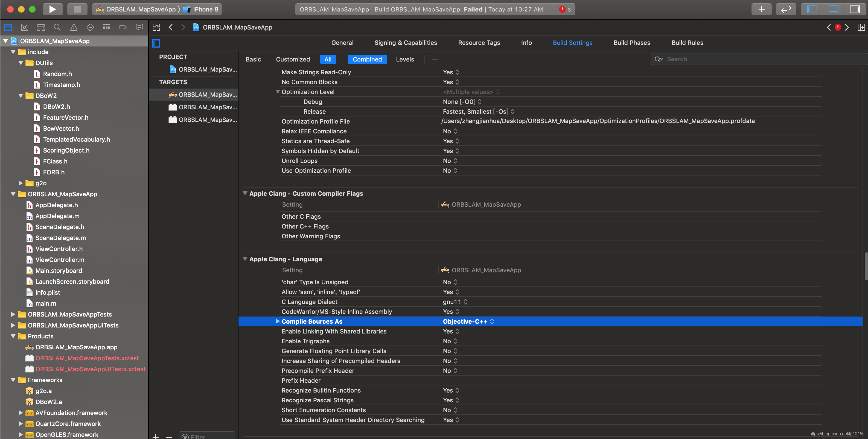Open the Issue navigator warning icon
Viewport: 868px width, 439px height.
[74, 27]
